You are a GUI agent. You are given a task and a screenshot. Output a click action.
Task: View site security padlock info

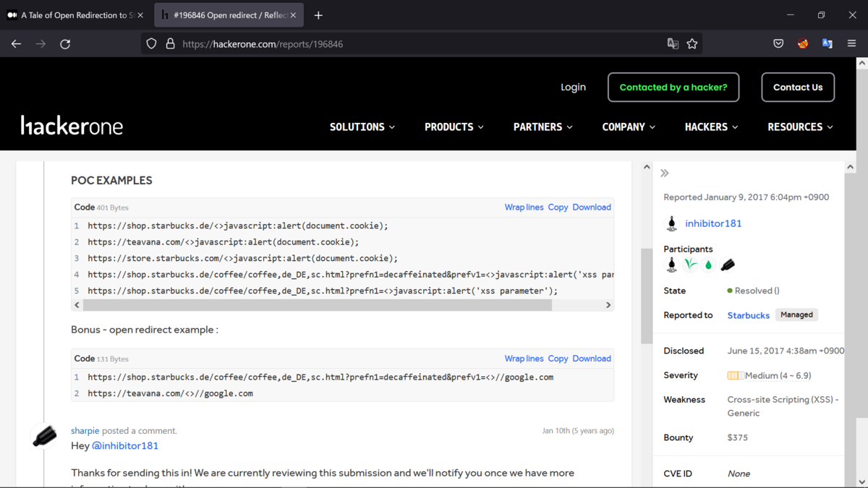pos(170,44)
